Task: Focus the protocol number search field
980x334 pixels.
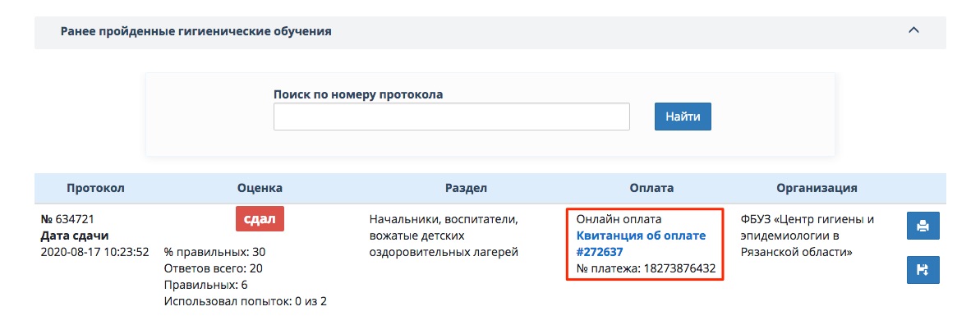Action: (451, 117)
